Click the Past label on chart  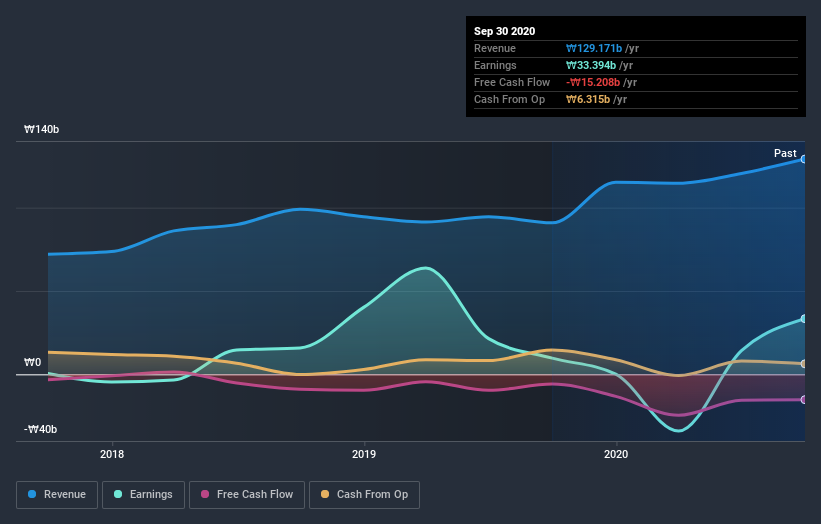[785, 153]
